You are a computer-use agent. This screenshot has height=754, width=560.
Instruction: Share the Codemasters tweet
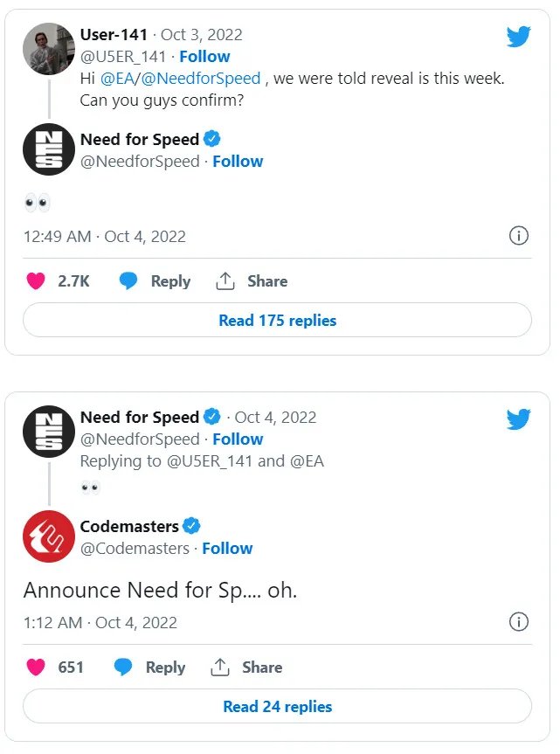coord(220,668)
